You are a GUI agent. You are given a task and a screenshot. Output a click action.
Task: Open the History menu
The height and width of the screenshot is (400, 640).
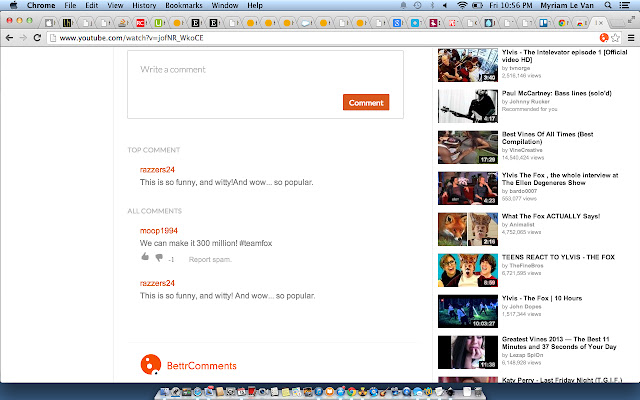pos(144,5)
